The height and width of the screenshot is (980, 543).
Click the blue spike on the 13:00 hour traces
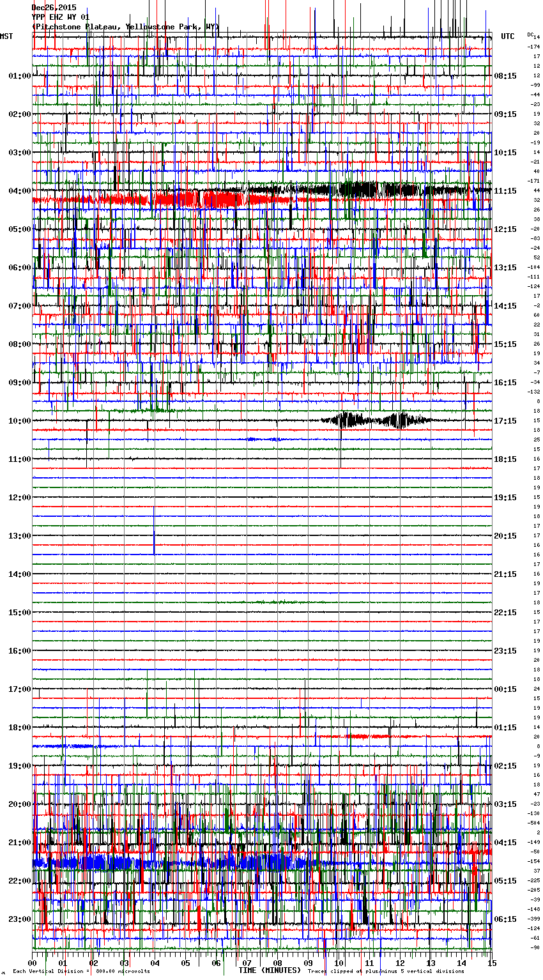click(154, 530)
